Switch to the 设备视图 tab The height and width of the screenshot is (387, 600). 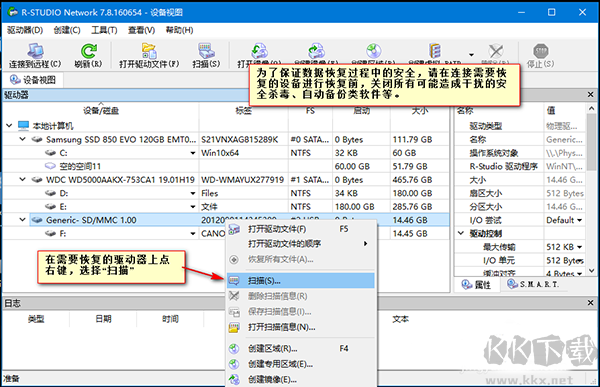(x=33, y=80)
